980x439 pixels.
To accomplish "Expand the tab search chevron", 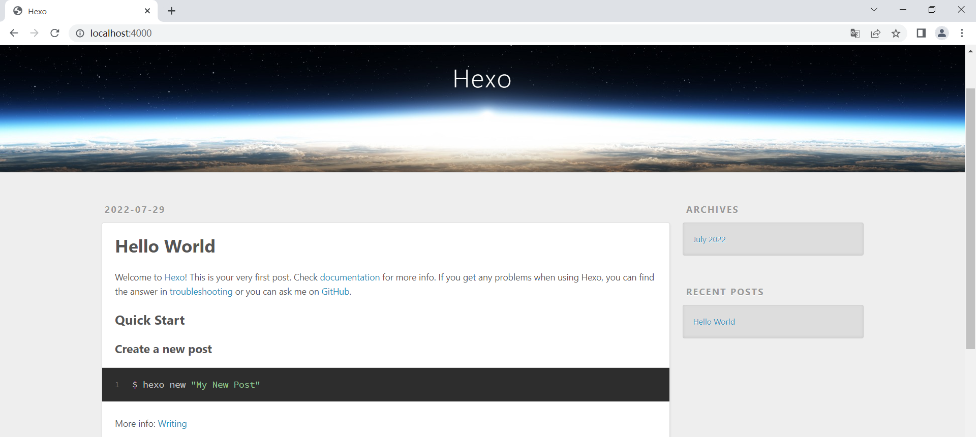I will click(874, 10).
